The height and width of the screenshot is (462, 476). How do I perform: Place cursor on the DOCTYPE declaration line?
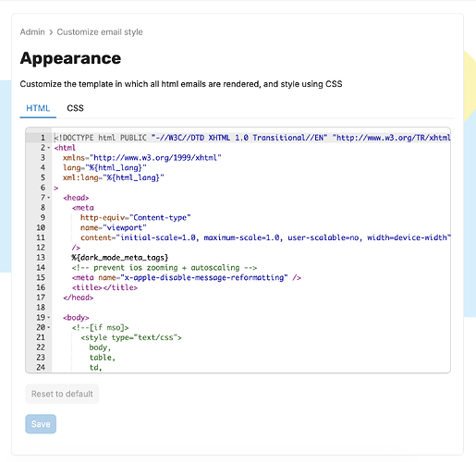(252, 138)
